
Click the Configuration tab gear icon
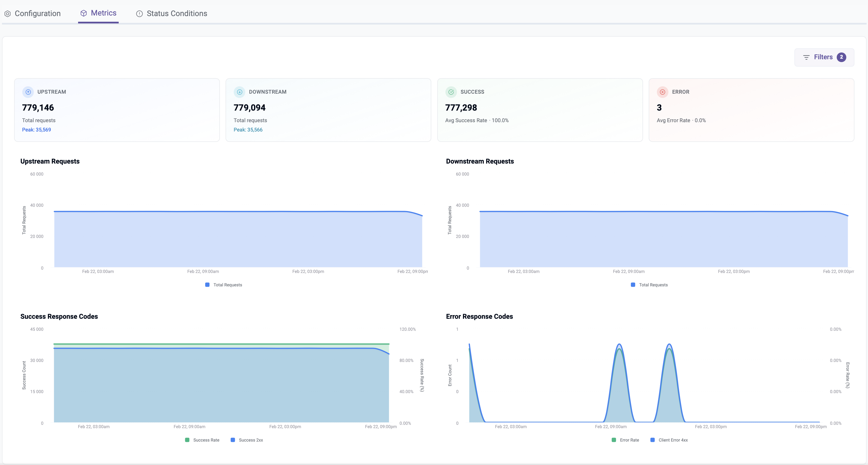click(7, 14)
